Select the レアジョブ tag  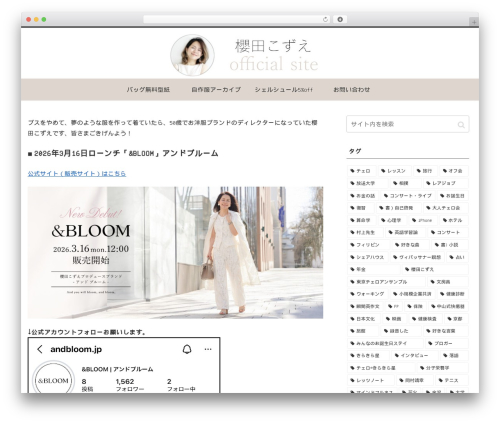click(x=446, y=183)
